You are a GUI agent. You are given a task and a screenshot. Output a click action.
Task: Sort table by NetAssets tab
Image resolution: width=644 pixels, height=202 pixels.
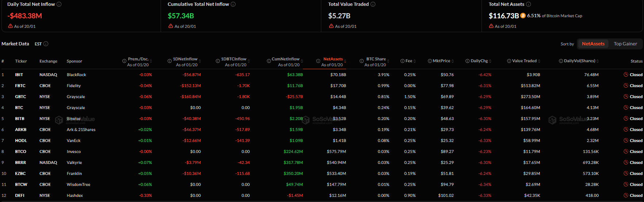point(593,44)
